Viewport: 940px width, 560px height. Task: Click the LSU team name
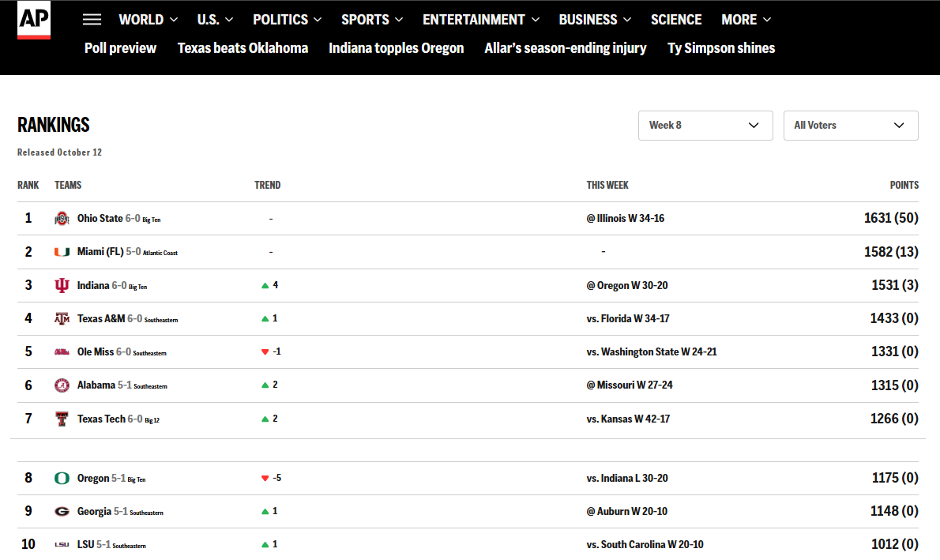coord(85,545)
